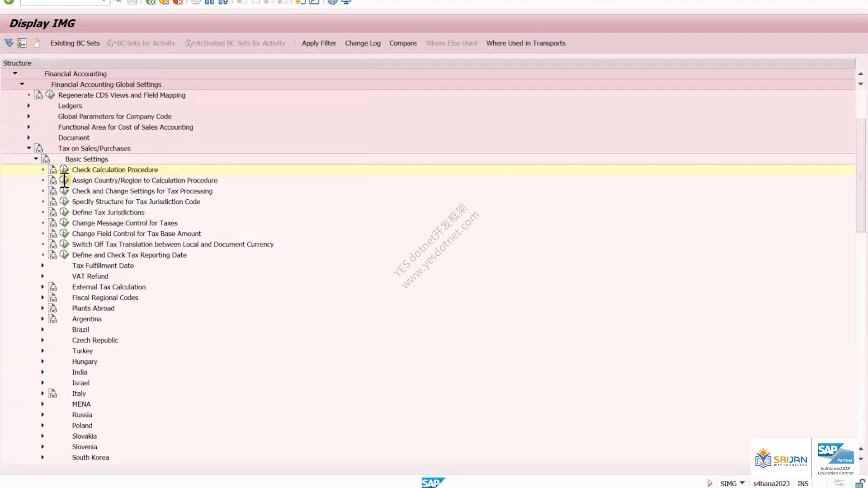Open the Change Log
This screenshot has height=488, width=868.
pyautogui.click(x=363, y=43)
